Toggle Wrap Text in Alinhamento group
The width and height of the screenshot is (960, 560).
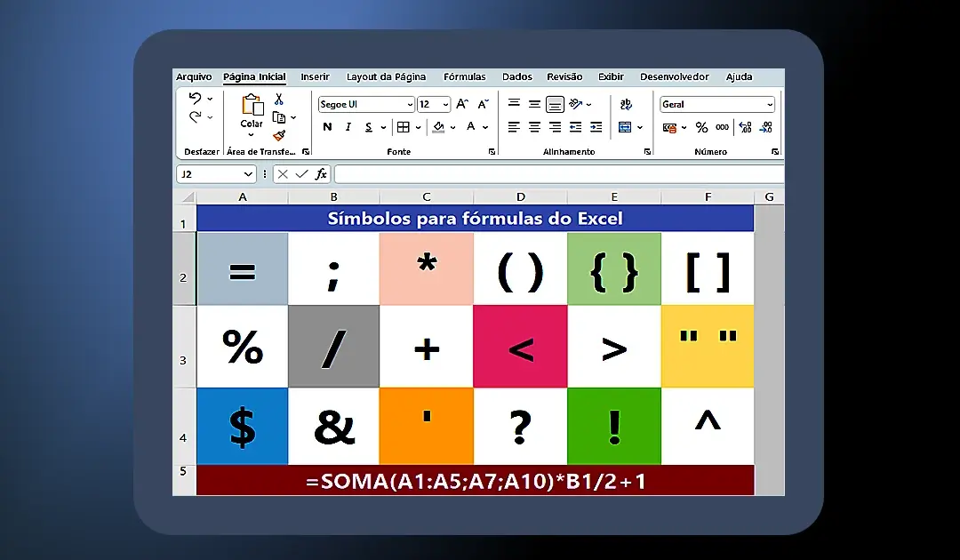click(626, 104)
